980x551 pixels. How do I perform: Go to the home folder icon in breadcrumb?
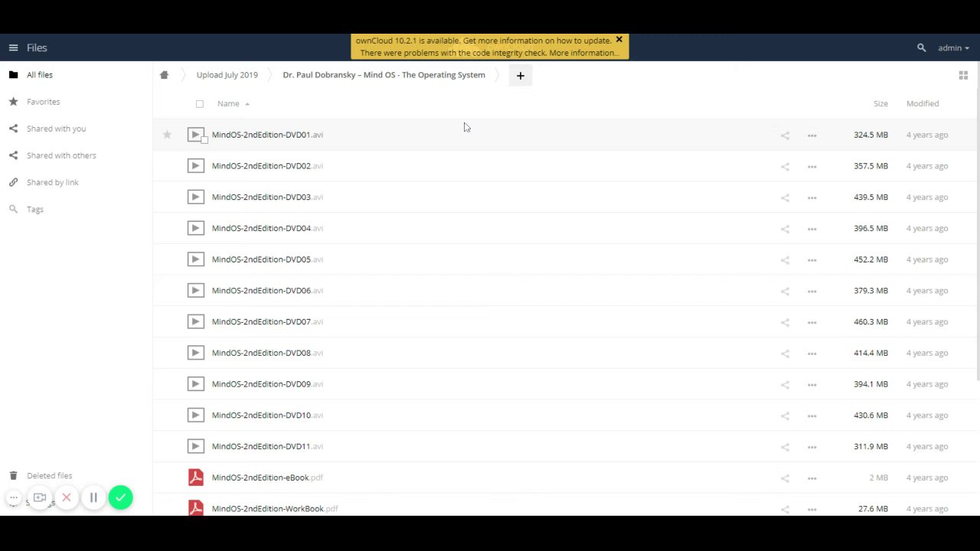(x=164, y=75)
